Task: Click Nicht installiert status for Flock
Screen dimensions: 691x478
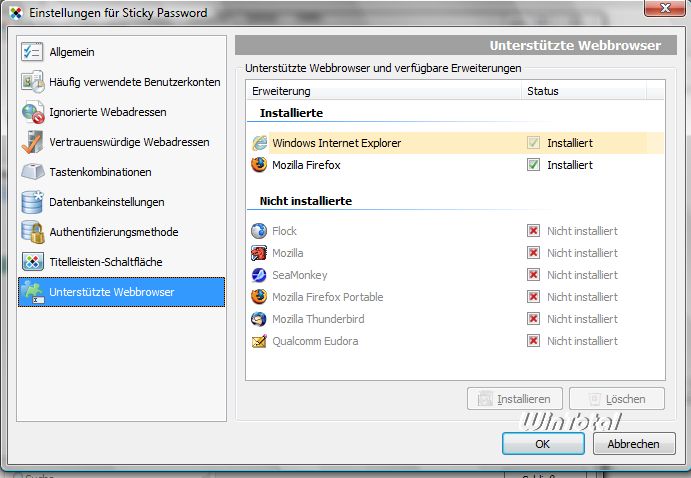Action: pyautogui.click(x=582, y=231)
